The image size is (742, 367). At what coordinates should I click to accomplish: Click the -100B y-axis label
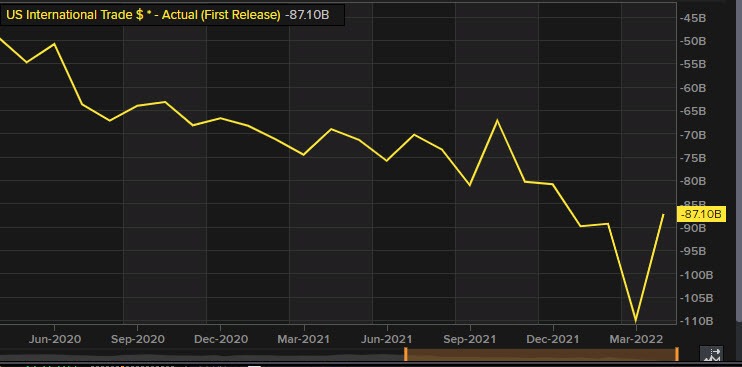[x=696, y=275]
